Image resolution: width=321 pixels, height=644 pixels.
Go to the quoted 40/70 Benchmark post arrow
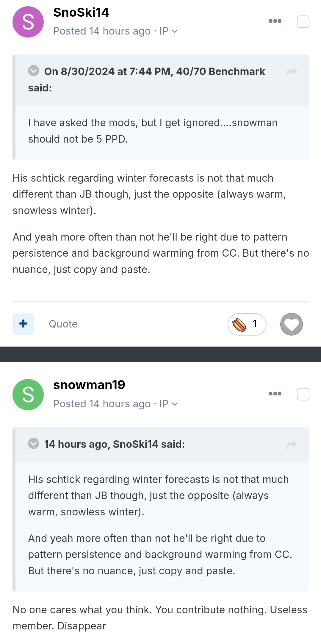tap(292, 72)
